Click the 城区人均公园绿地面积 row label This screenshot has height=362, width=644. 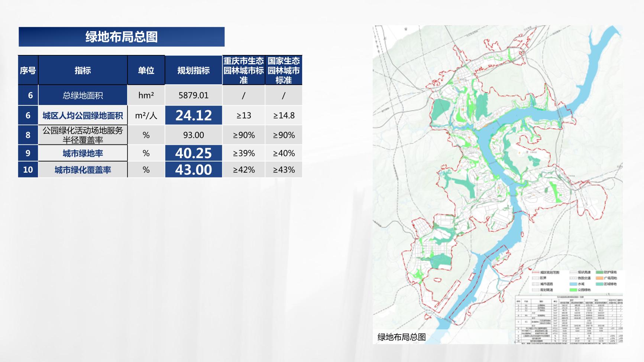[82, 115]
